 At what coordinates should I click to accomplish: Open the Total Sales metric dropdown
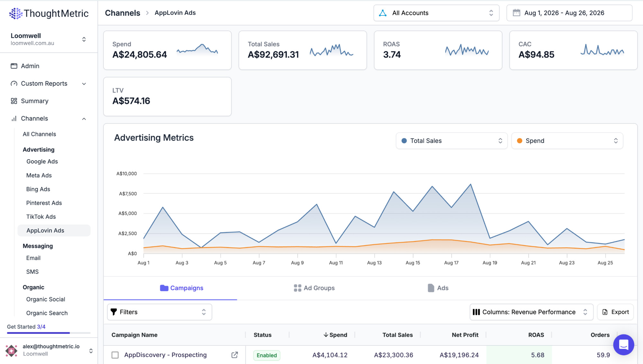coord(452,141)
